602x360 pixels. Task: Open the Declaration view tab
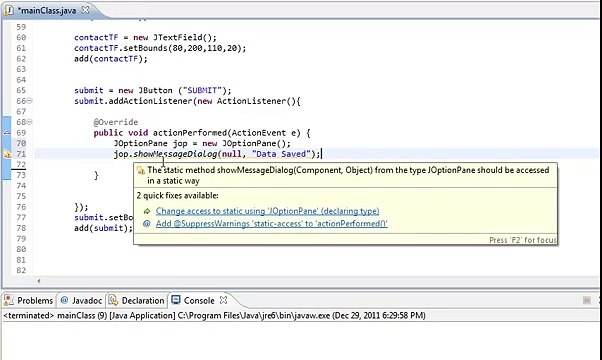(x=137, y=301)
